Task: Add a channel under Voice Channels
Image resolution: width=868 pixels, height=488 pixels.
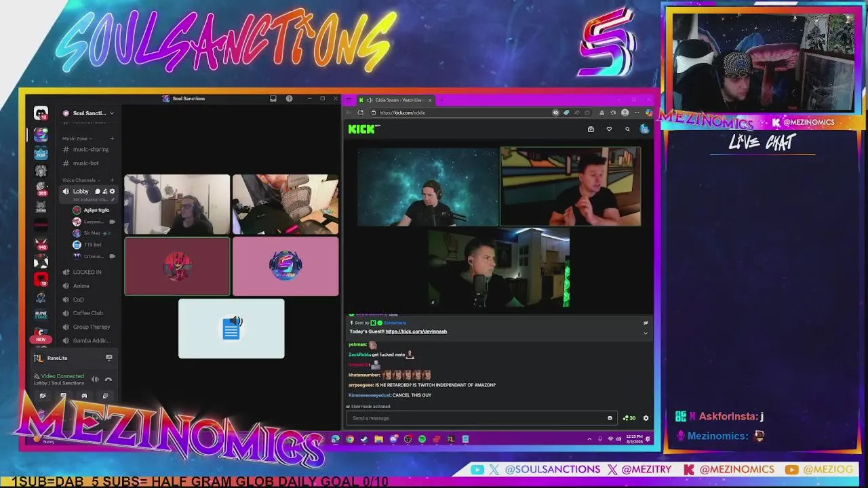Action: coord(112,180)
